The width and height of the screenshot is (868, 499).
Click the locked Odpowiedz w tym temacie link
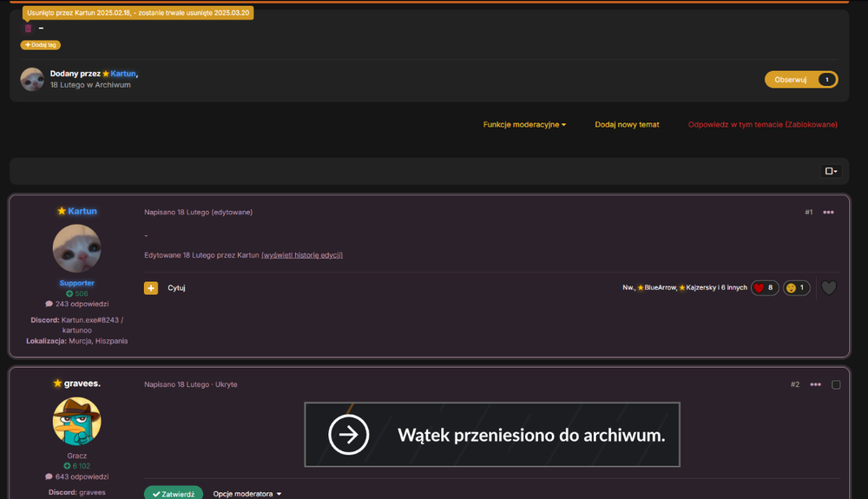point(762,124)
